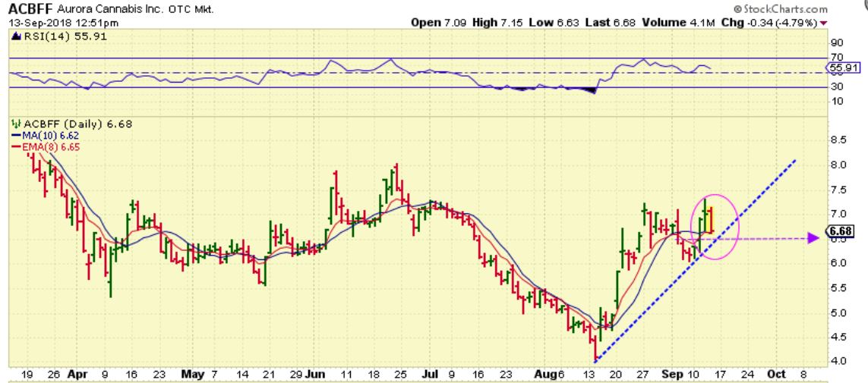Click the 4.0 price axis label
Image resolution: width=868 pixels, height=383 pixels.
pos(838,362)
